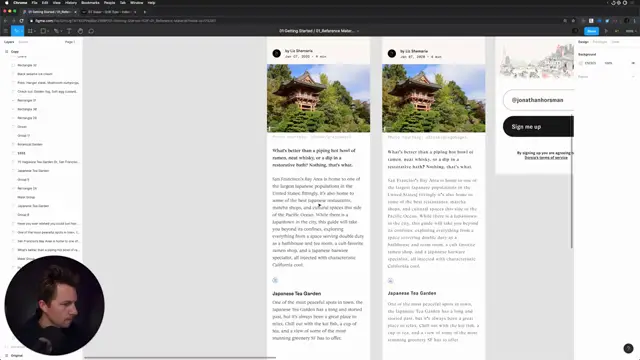Open Window menu
This screenshot has height=360, width=640.
(x=136, y=2)
